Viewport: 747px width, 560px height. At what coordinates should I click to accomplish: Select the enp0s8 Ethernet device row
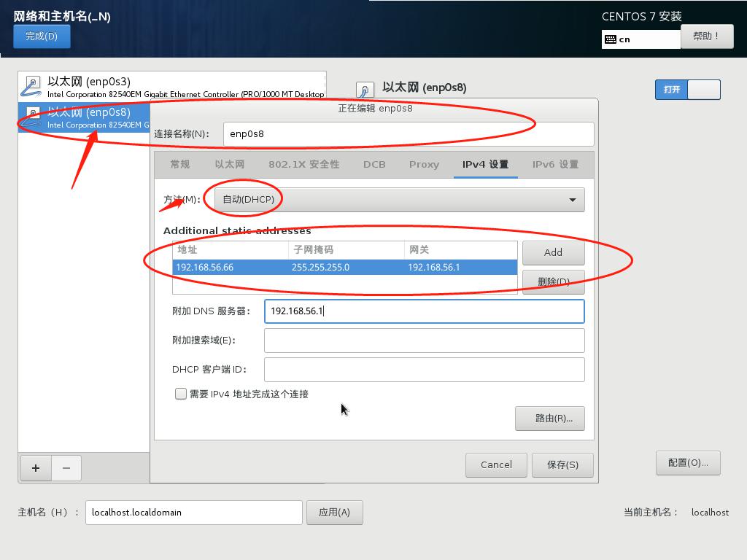[x=84, y=117]
